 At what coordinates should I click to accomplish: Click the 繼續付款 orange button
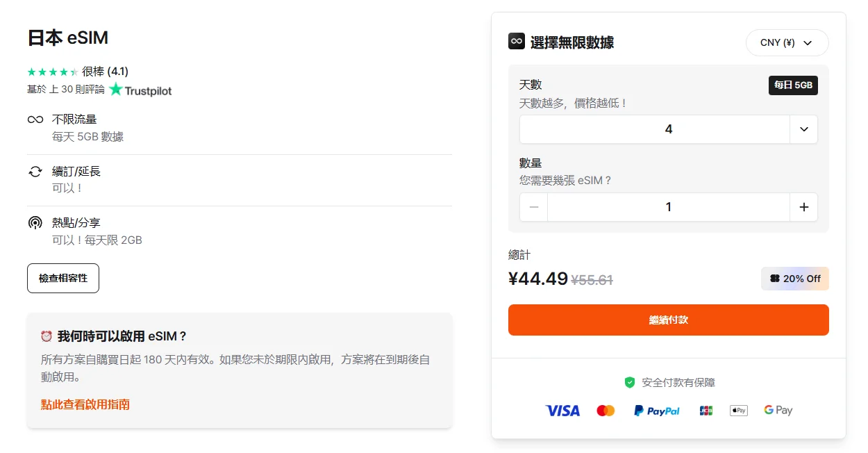point(668,320)
